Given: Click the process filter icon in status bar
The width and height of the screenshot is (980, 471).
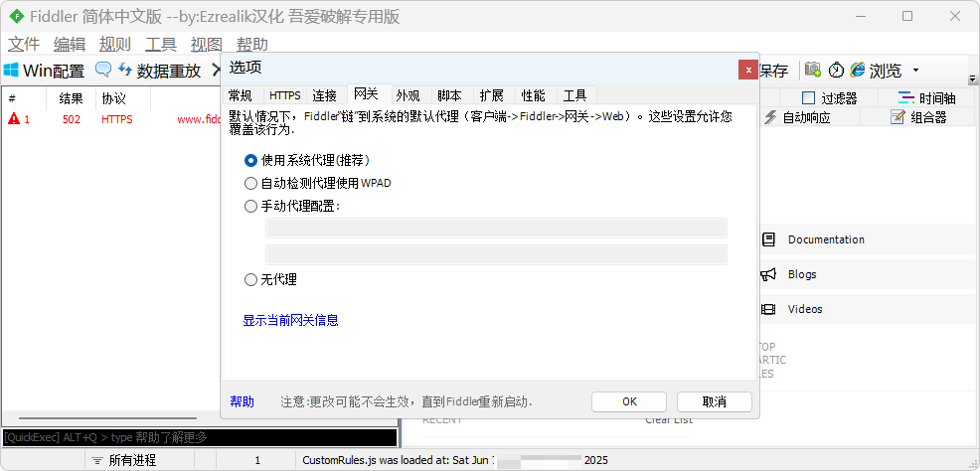Looking at the screenshot, I should (x=96, y=461).
